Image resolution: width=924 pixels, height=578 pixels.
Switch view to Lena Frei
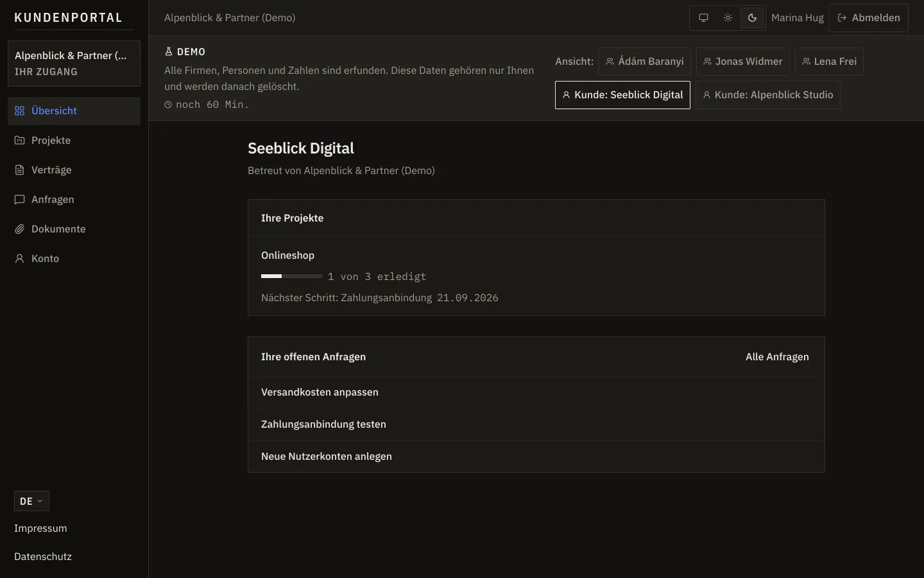(829, 62)
